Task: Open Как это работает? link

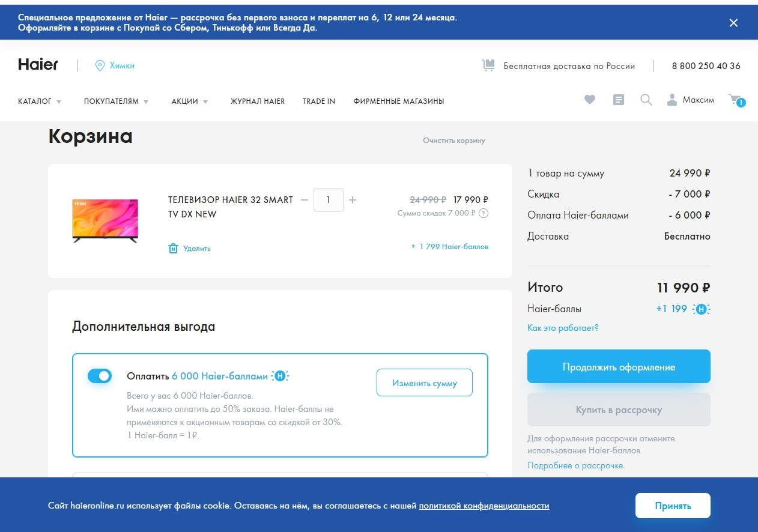Action: coord(563,328)
